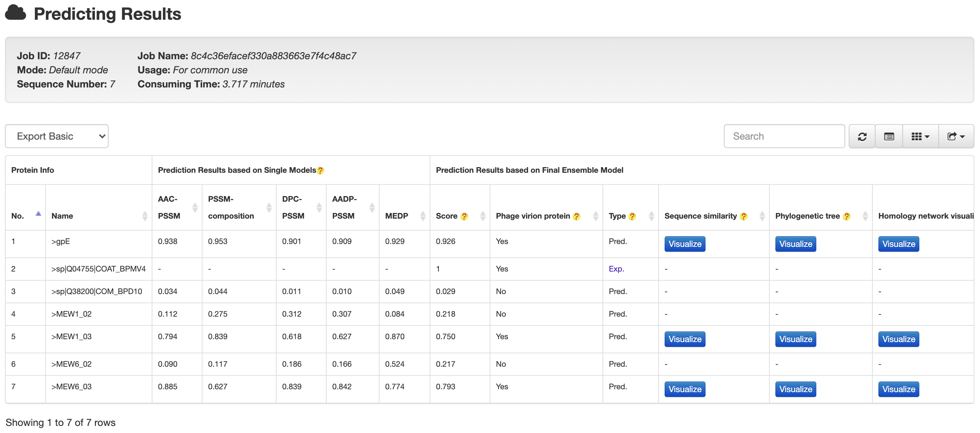Visualize homology network for MEW6_03
The height and width of the screenshot is (433, 980).
coord(898,389)
